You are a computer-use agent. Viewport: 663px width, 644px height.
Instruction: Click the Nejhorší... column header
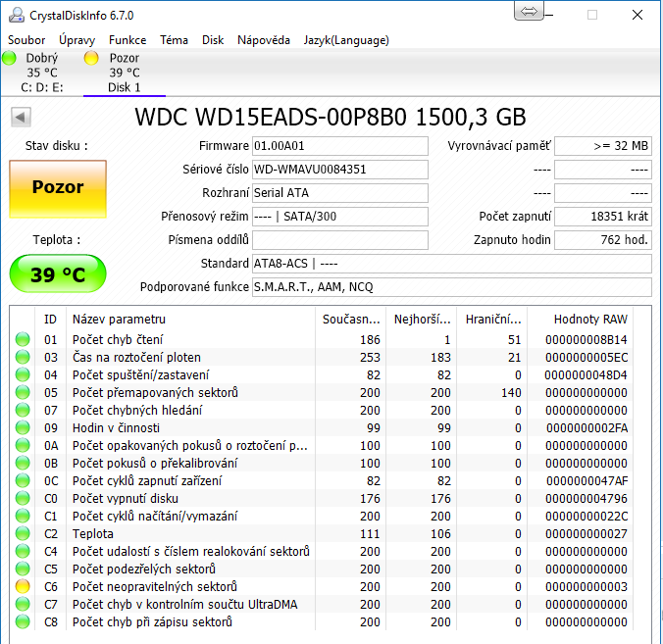(422, 320)
